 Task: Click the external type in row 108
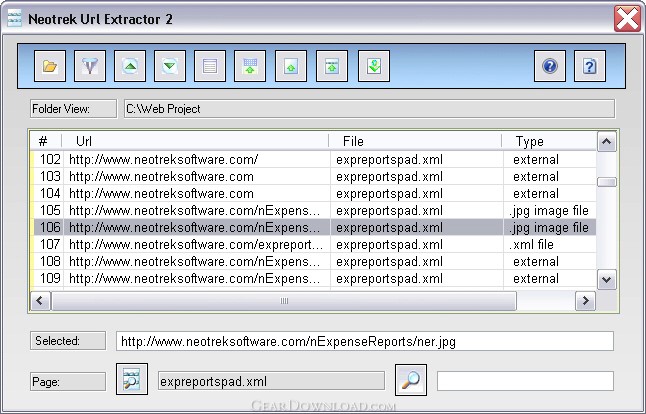point(536,262)
